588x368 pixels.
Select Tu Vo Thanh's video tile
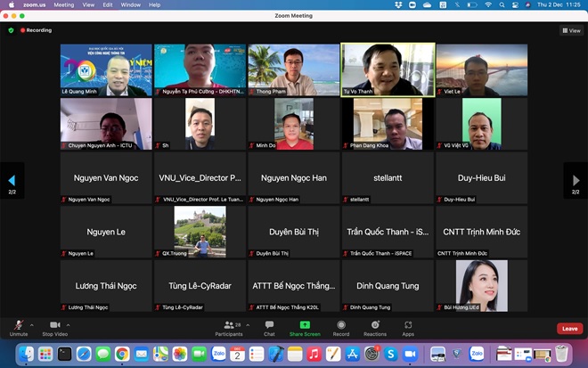click(x=388, y=70)
